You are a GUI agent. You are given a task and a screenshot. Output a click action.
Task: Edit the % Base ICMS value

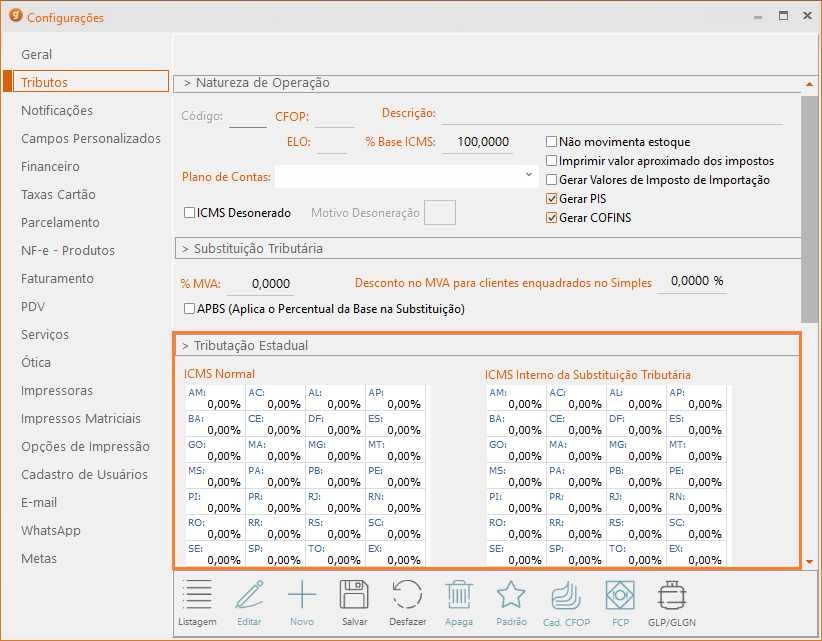point(477,142)
